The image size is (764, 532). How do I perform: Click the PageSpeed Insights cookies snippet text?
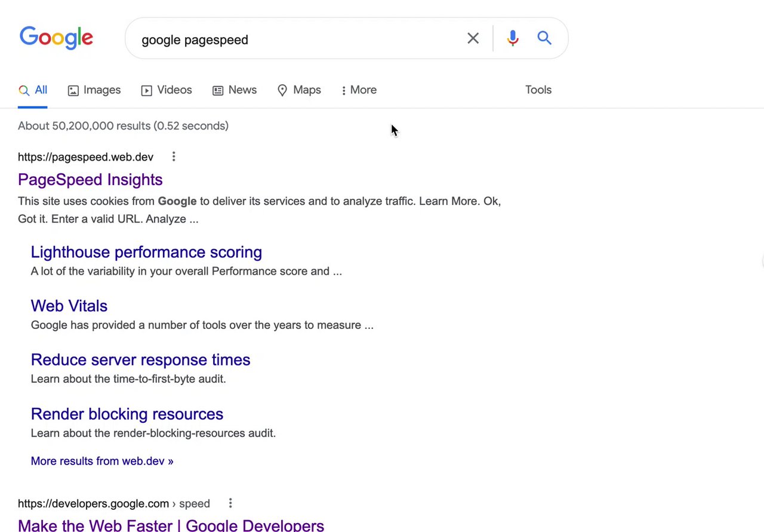(x=259, y=210)
